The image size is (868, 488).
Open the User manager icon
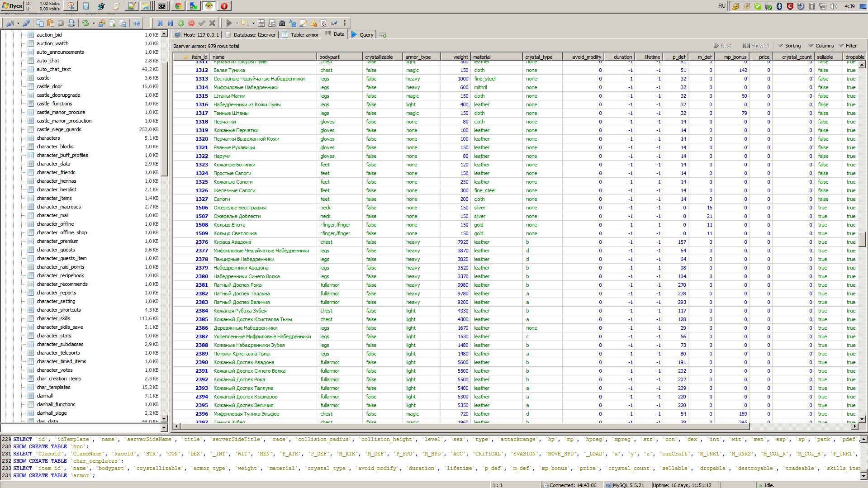click(x=102, y=23)
